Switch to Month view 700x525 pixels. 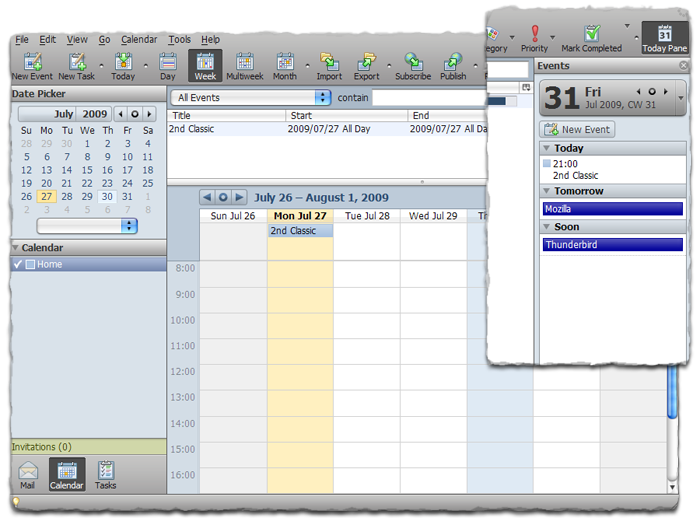click(285, 66)
